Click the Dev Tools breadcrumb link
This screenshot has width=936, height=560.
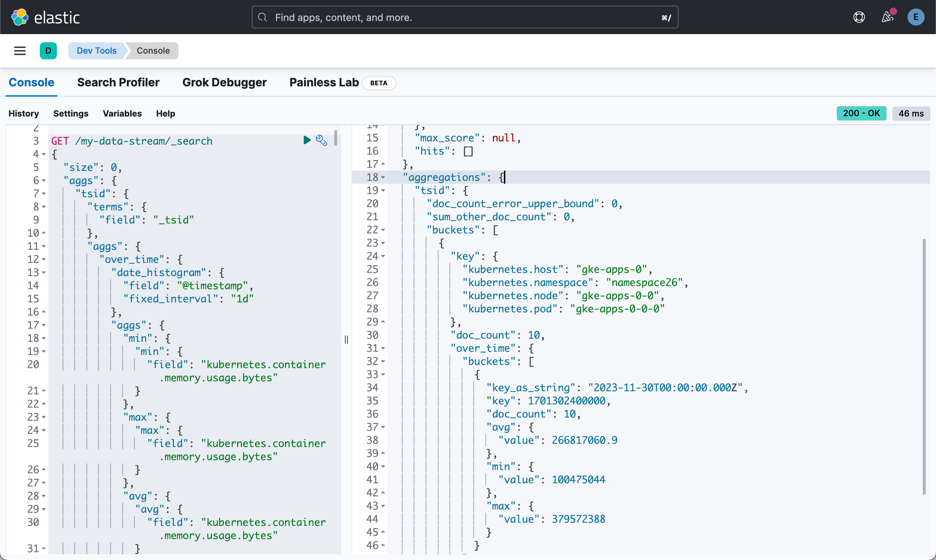point(97,50)
